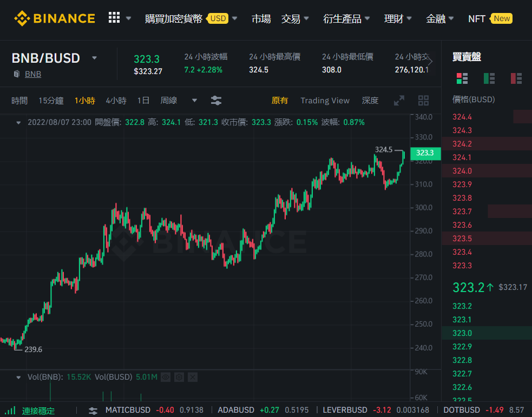Viewport: 532px width, 417px height.
Task: Show more 24-hour stats with right chevron
Action: tap(430, 62)
